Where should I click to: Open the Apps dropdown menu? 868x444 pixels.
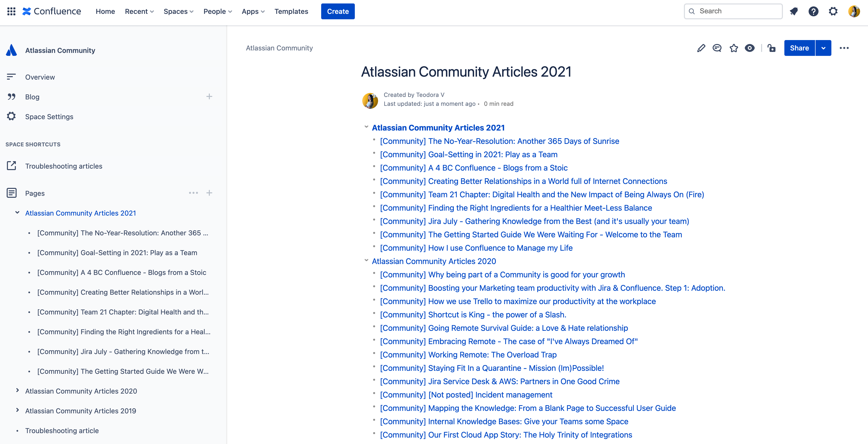(x=253, y=11)
